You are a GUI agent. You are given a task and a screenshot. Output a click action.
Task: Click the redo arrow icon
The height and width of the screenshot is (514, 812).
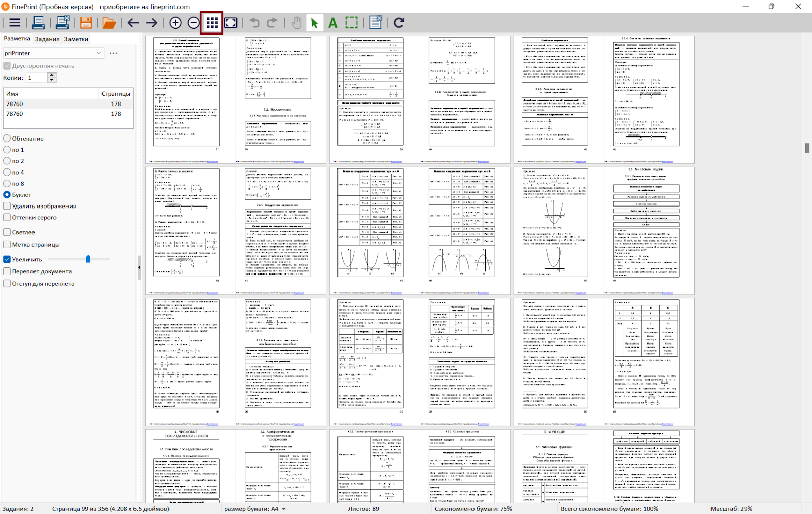pyautogui.click(x=273, y=23)
